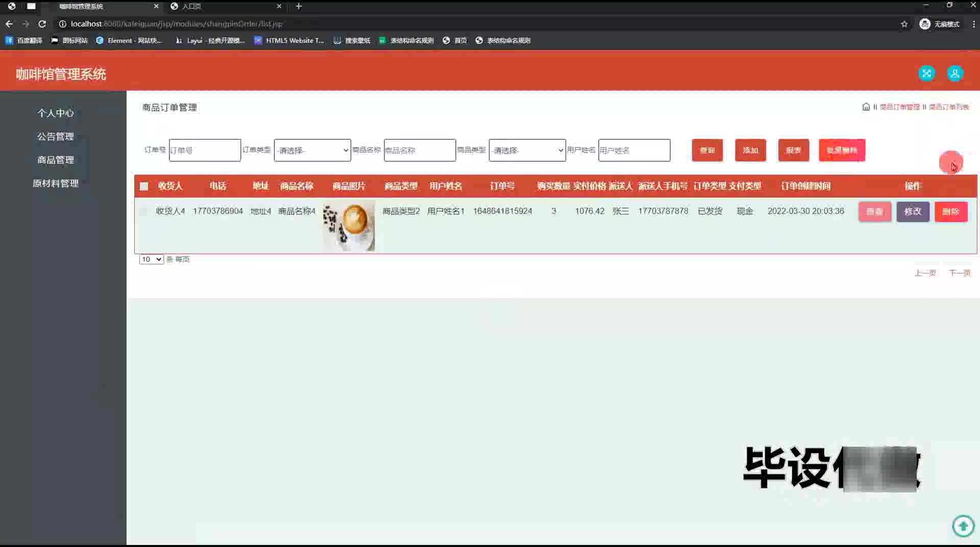
Task: Open the Layui bookmark
Action: coord(210,40)
